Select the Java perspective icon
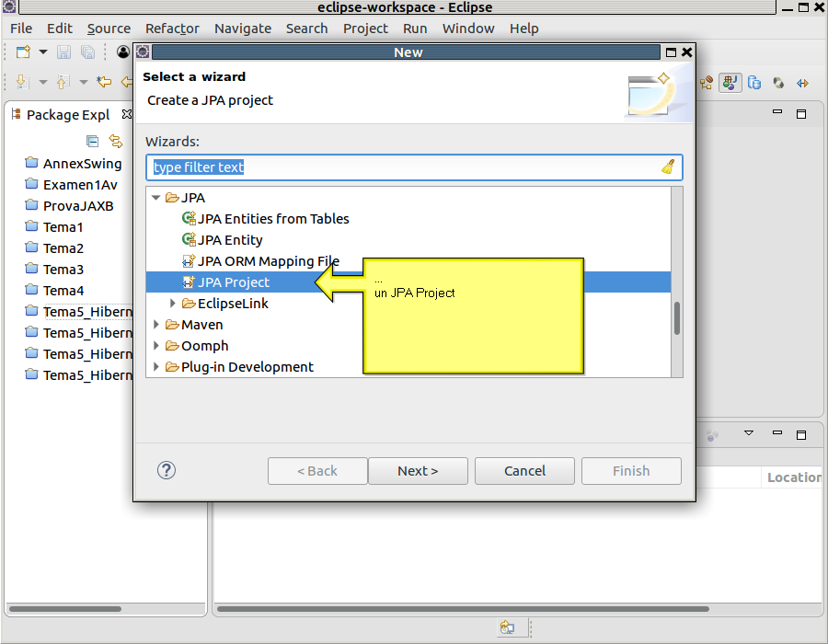 coord(730,83)
